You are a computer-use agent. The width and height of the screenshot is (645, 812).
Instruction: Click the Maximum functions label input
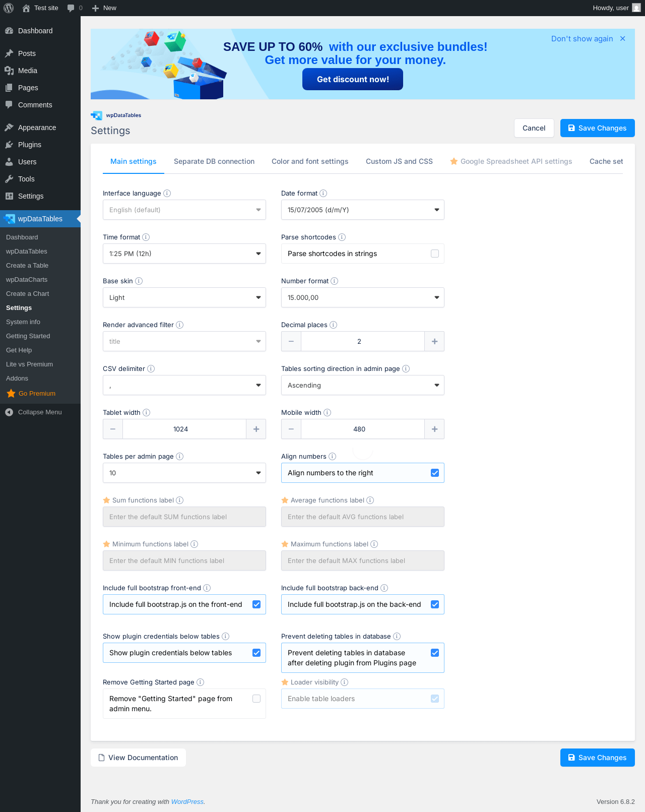click(363, 560)
